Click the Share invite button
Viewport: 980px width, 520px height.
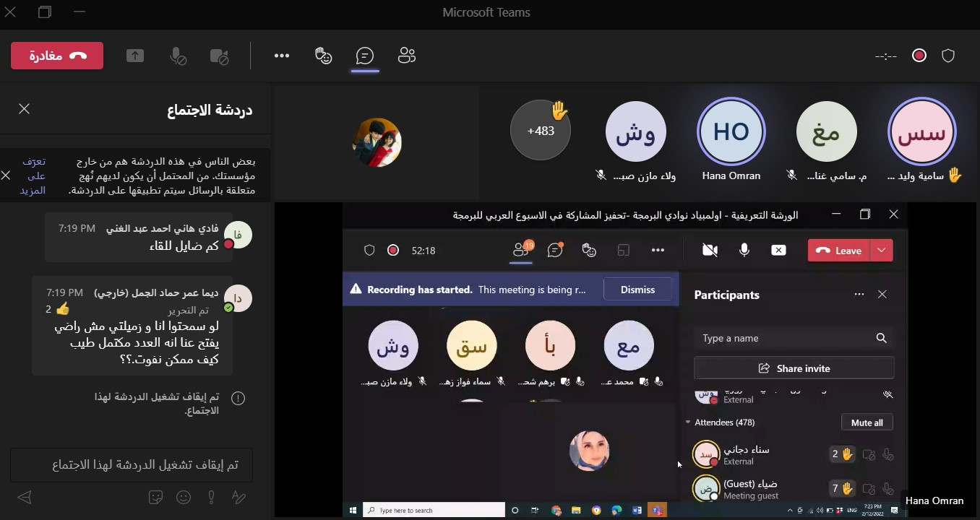(794, 368)
